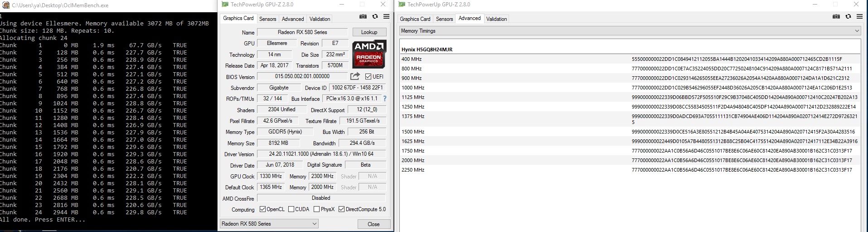This screenshot has width=868, height=232.
Task: Click the refresh icon in the left GPU-Z window
Action: [375, 17]
